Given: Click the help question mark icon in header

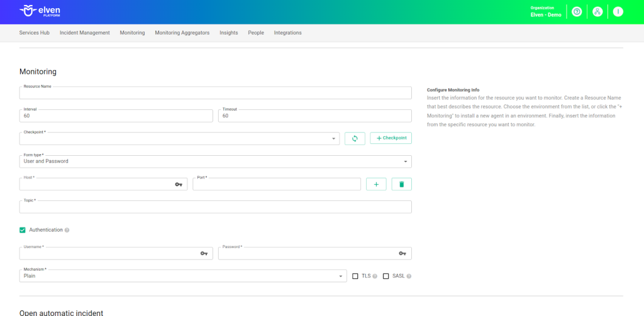Looking at the screenshot, I should pos(577,12).
